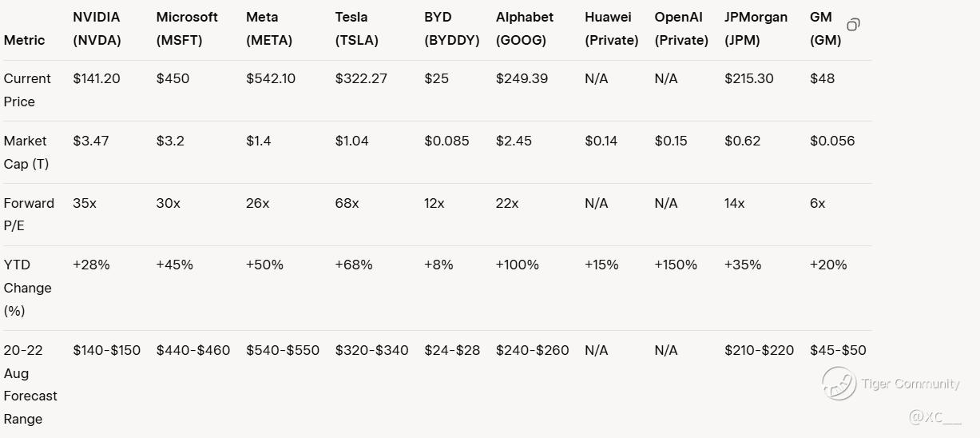Click the Tiger Community logo icon
This screenshot has width=980, height=438.
839,384
